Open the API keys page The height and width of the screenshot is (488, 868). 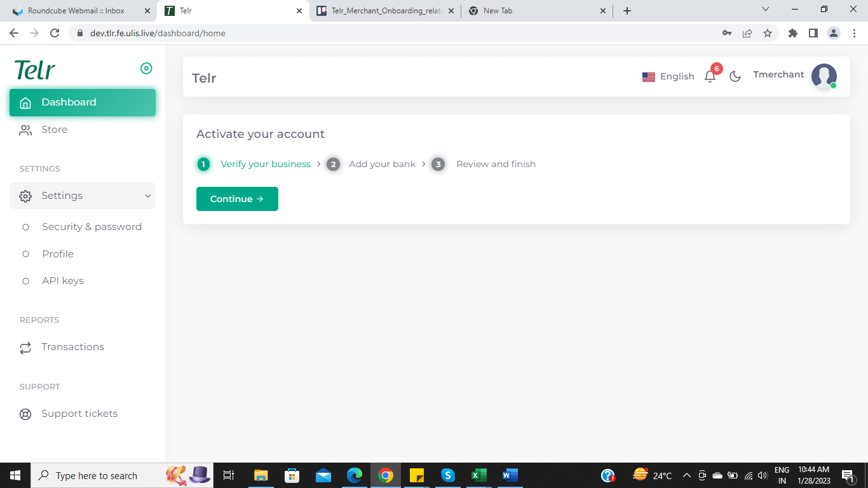click(63, 281)
